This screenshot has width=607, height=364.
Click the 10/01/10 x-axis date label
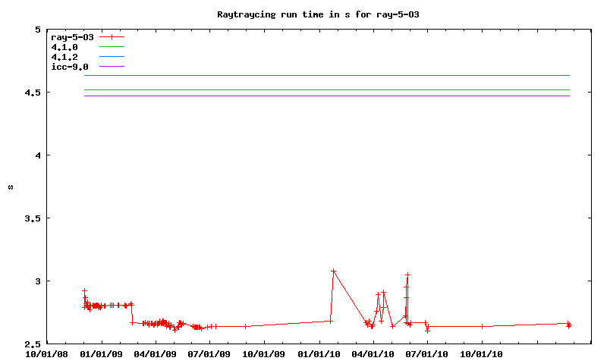coord(482,353)
